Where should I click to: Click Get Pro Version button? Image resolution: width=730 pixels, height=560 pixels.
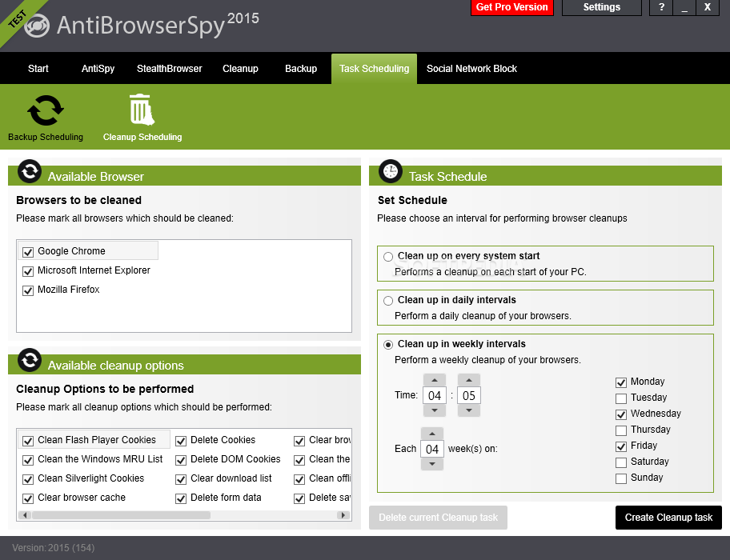(512, 7)
